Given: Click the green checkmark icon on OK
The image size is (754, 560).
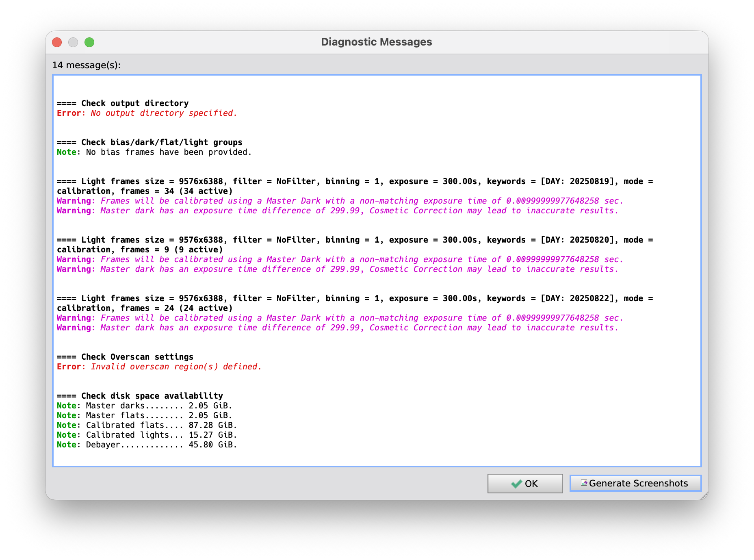Looking at the screenshot, I should [516, 484].
